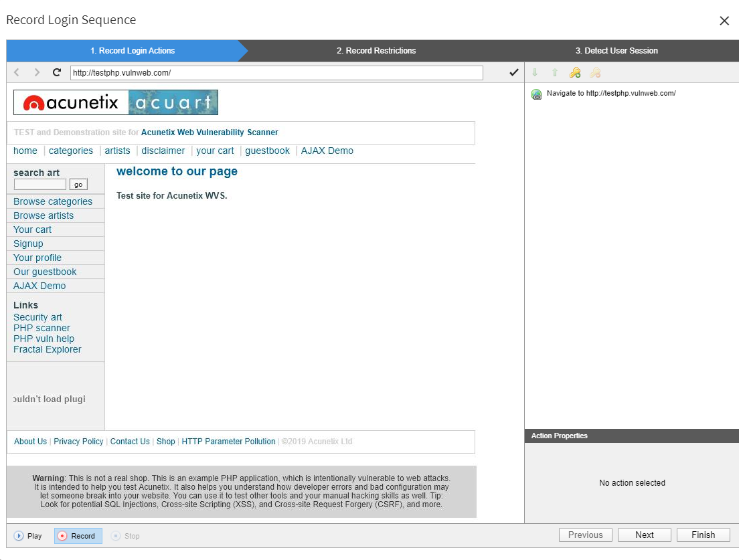Open the disclaimer nav link
The image size is (743, 560).
point(163,151)
